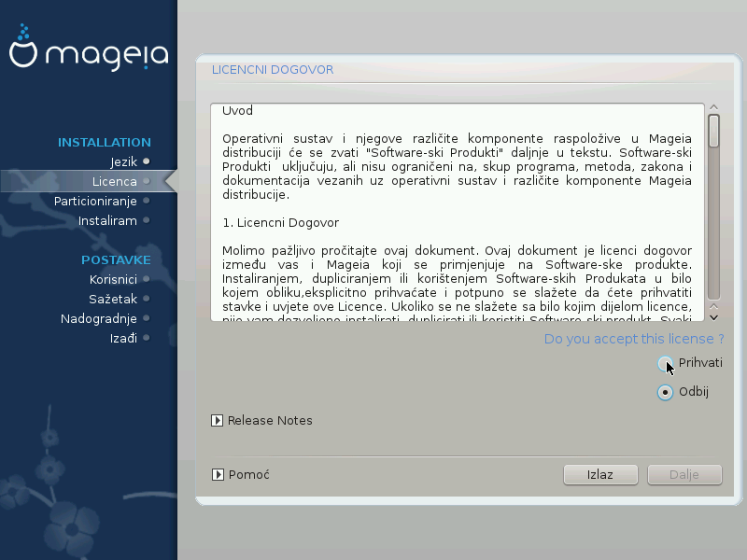Click the license text scrollbar thumb
The height and width of the screenshot is (560, 747).
click(x=713, y=131)
